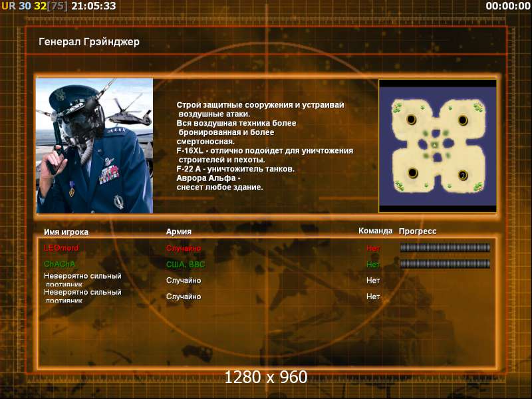Click the ChAChA loading progress bar

445,263
